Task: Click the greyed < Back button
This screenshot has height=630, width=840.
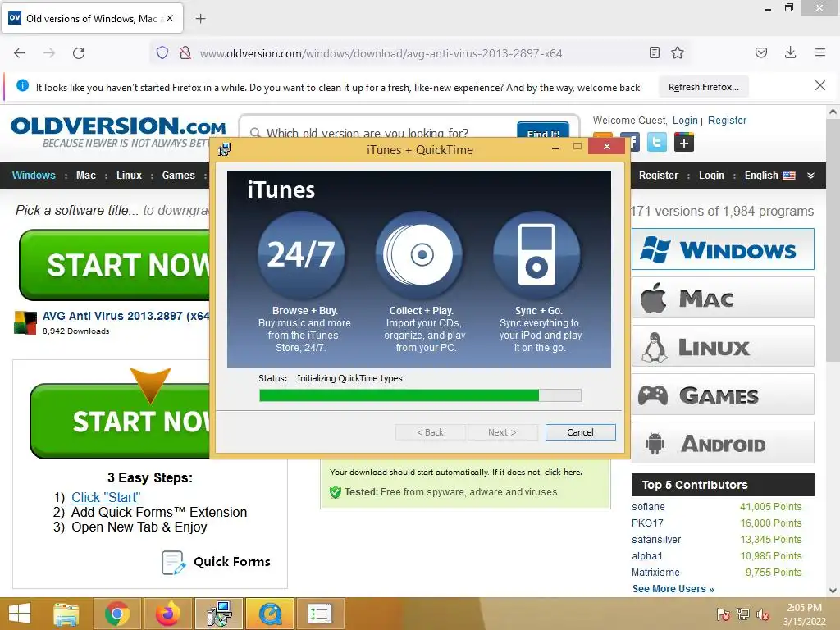Action: pos(430,432)
